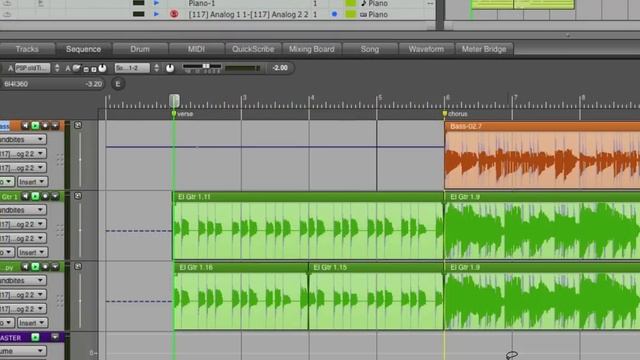This screenshot has width=640, height=360.
Task: Toggle play-enable on the MASTER track
Action: pos(36,338)
